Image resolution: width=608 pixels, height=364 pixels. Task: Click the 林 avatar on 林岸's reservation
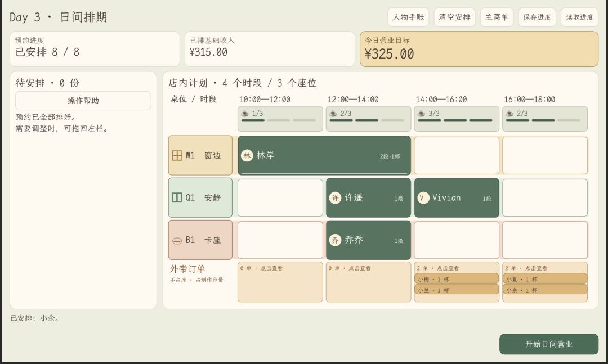coord(247,155)
